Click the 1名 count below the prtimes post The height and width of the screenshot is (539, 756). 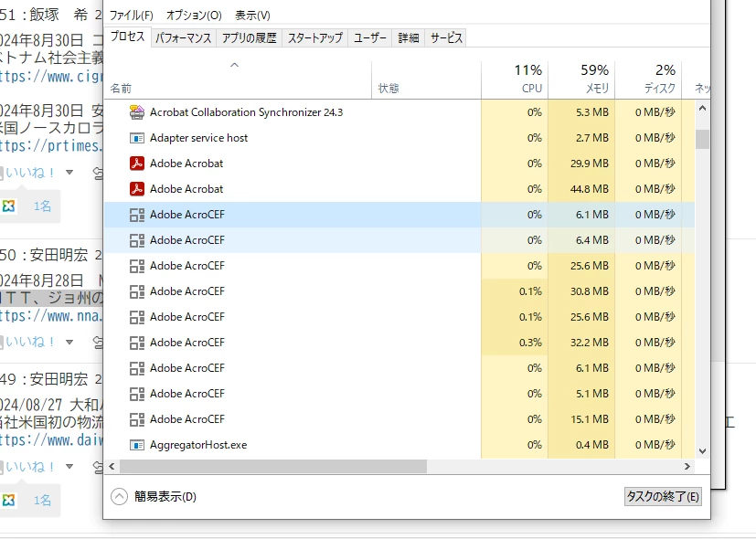pyautogui.click(x=42, y=206)
